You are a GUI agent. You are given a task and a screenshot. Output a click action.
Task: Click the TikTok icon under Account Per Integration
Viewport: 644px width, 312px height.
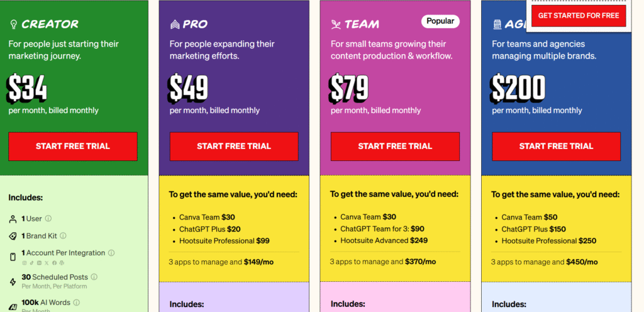tap(31, 263)
